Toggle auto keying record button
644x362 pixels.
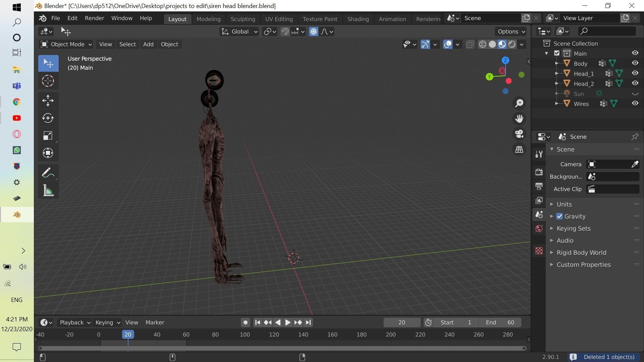tap(246, 322)
